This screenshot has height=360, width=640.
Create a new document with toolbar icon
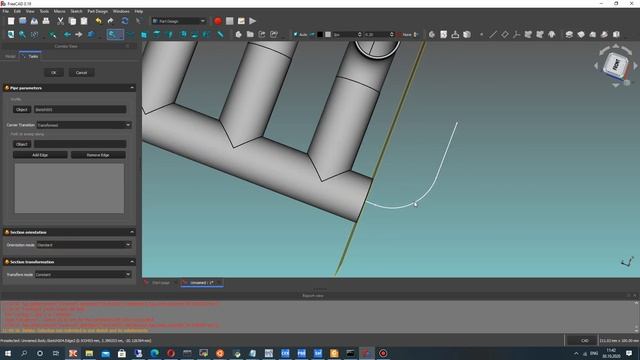point(11,21)
